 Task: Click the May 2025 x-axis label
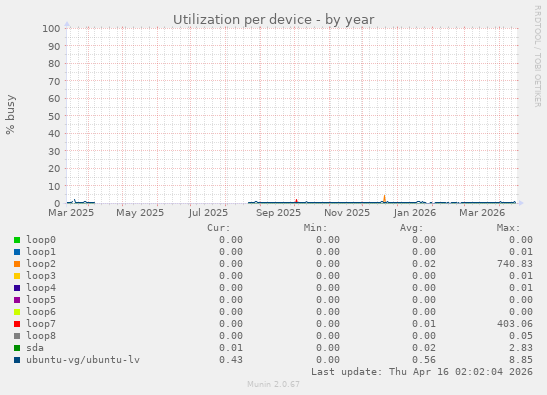click(x=140, y=213)
